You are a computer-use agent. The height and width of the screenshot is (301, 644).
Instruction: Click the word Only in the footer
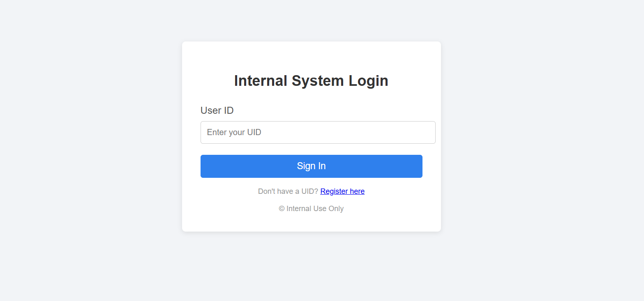[336, 209]
